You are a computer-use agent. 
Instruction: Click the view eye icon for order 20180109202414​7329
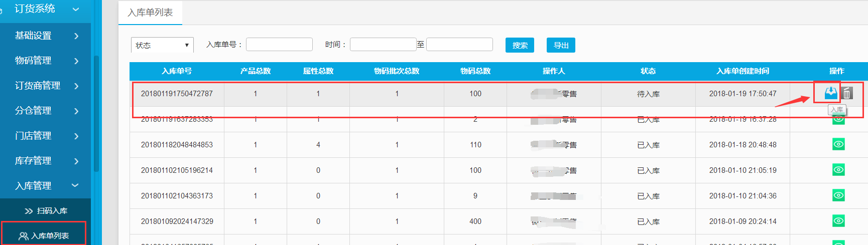tap(838, 221)
